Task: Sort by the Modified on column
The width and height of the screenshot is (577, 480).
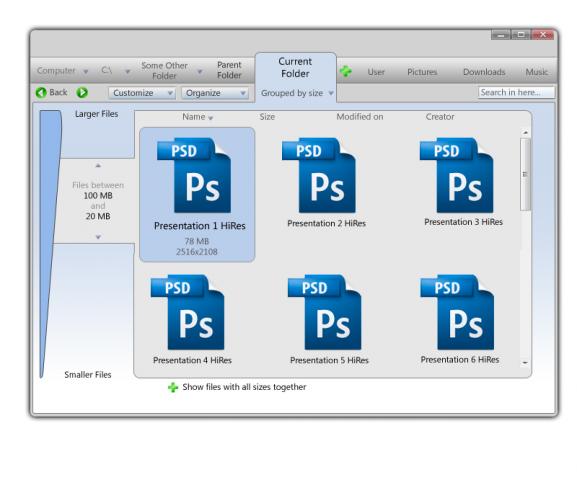Action: pos(360,117)
